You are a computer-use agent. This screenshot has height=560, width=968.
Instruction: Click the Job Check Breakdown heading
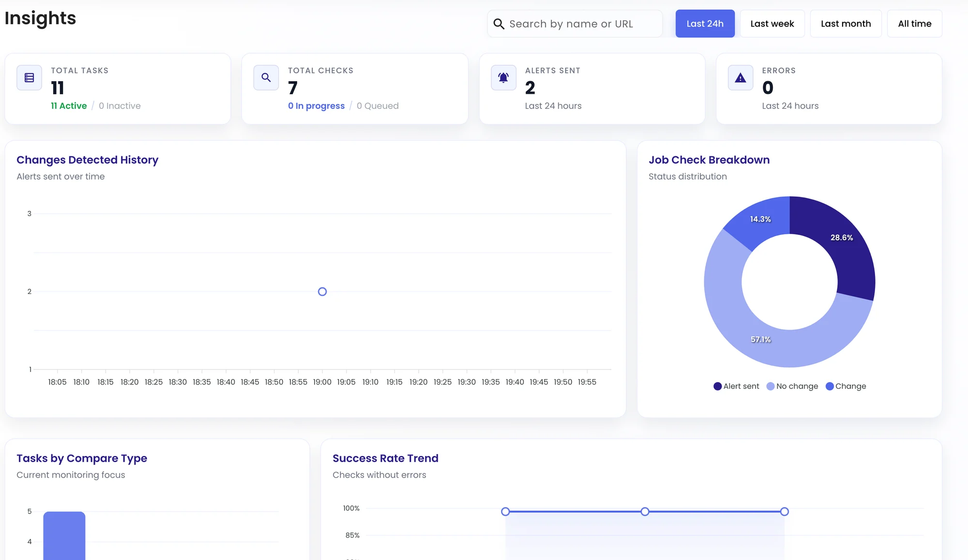point(709,160)
